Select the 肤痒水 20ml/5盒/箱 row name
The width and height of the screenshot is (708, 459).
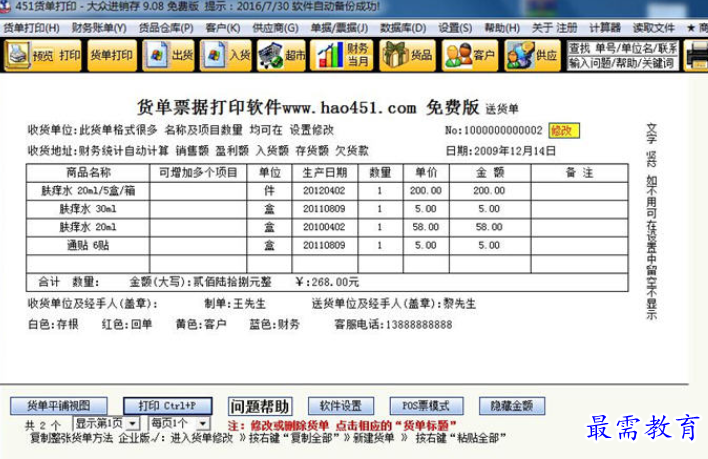pos(88,191)
